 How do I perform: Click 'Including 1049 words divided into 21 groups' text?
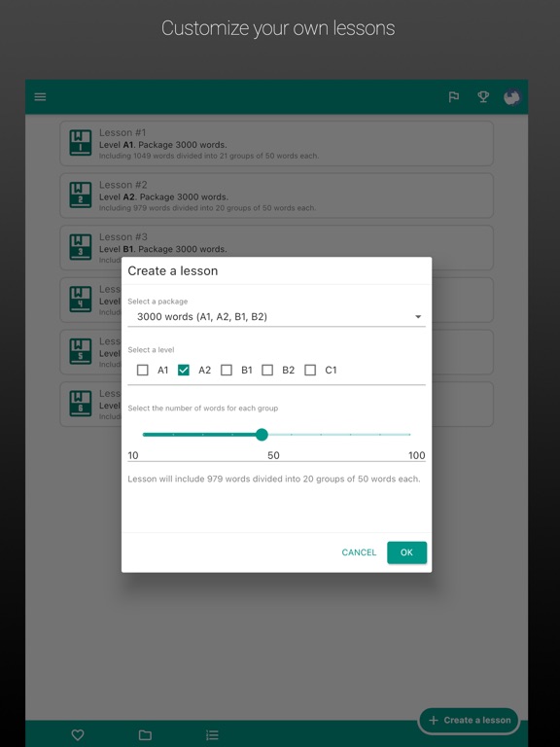[x=209, y=156]
